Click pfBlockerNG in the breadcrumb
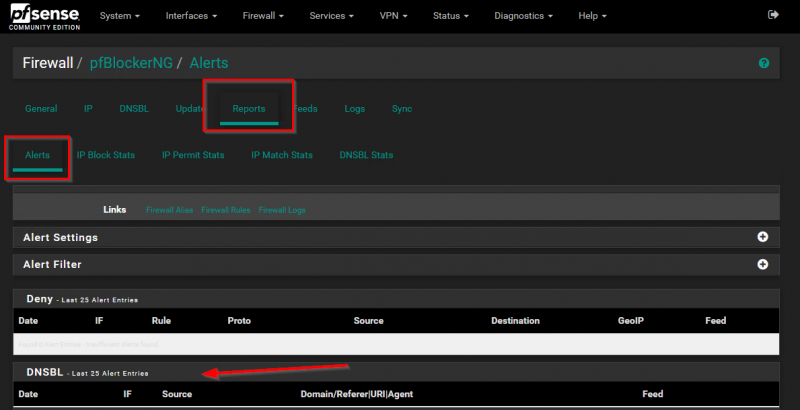This screenshot has height=410, width=800. 131,63
